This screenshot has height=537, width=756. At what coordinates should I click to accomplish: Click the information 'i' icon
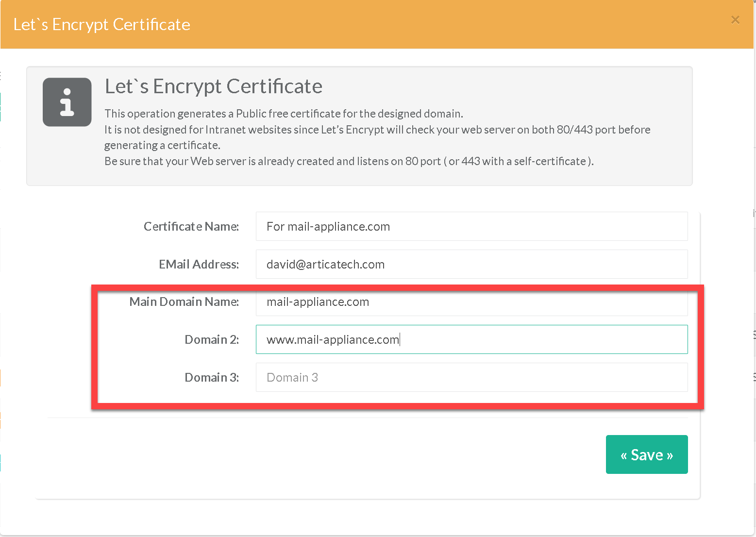point(67,102)
